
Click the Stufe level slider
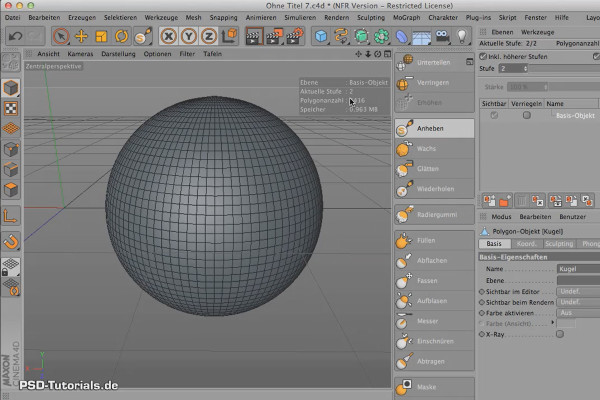pyautogui.click(x=565, y=69)
